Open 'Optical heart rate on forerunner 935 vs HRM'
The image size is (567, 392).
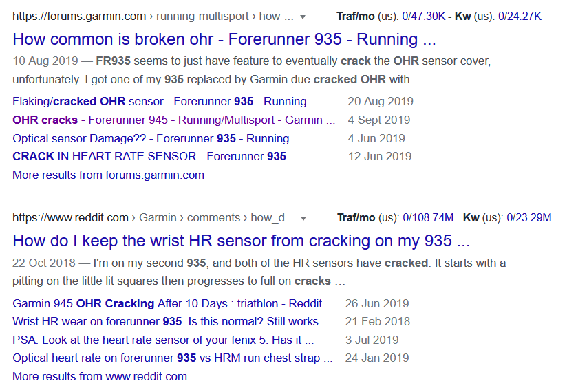click(173, 358)
